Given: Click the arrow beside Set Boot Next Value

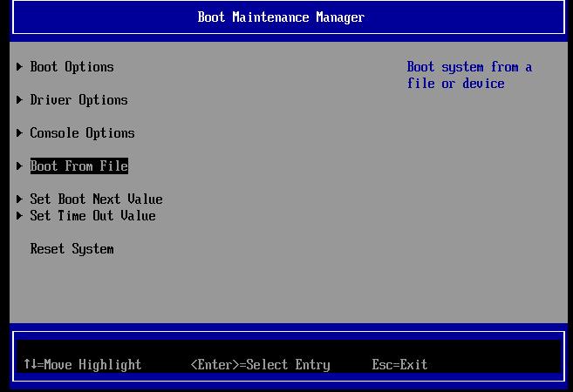Looking at the screenshot, I should [19, 199].
